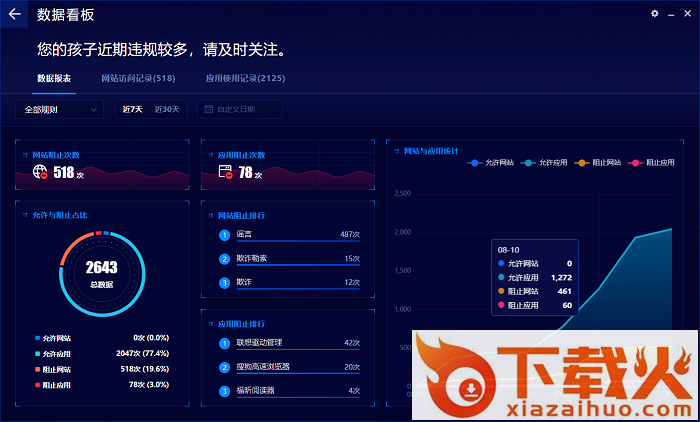Open the 全部规则 dropdown

(59, 109)
